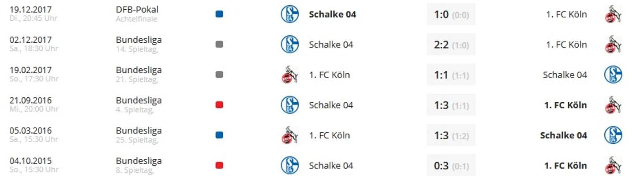Open the 1:3 result from 21.09.2016

click(451, 105)
